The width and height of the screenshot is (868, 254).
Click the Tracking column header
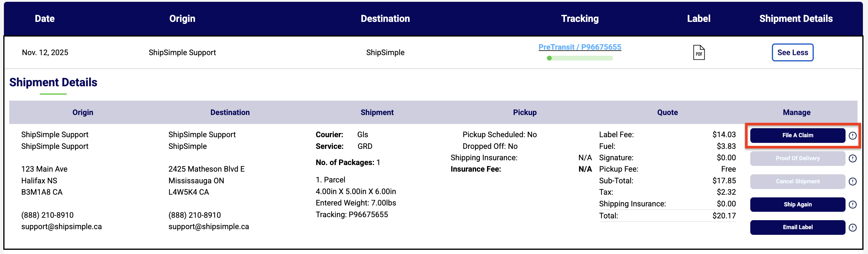(x=580, y=19)
